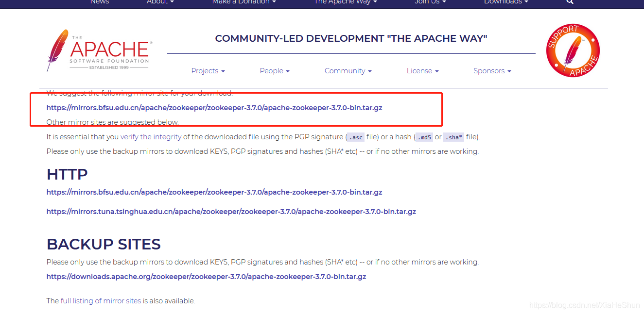The height and width of the screenshot is (314, 644).
Task: Expand the Downloads dropdown in top bar
Action: (506, 2)
